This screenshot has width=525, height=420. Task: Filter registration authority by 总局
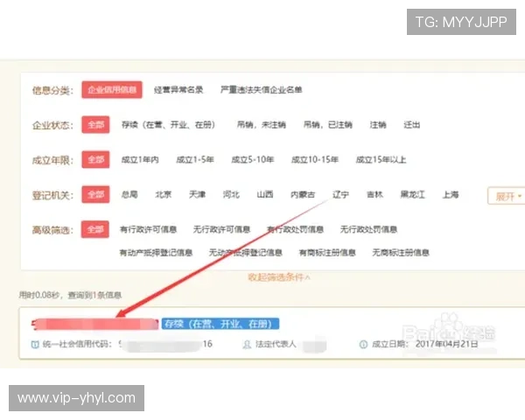tap(129, 194)
